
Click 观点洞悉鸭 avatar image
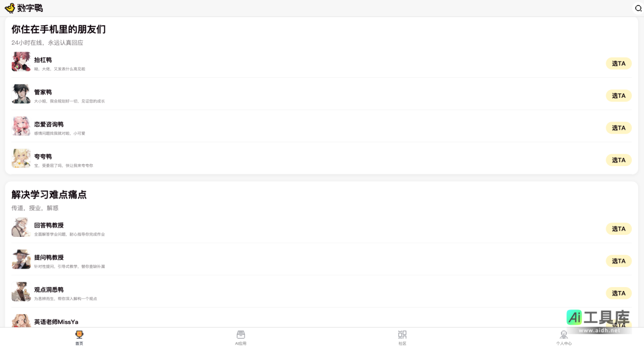(x=21, y=291)
